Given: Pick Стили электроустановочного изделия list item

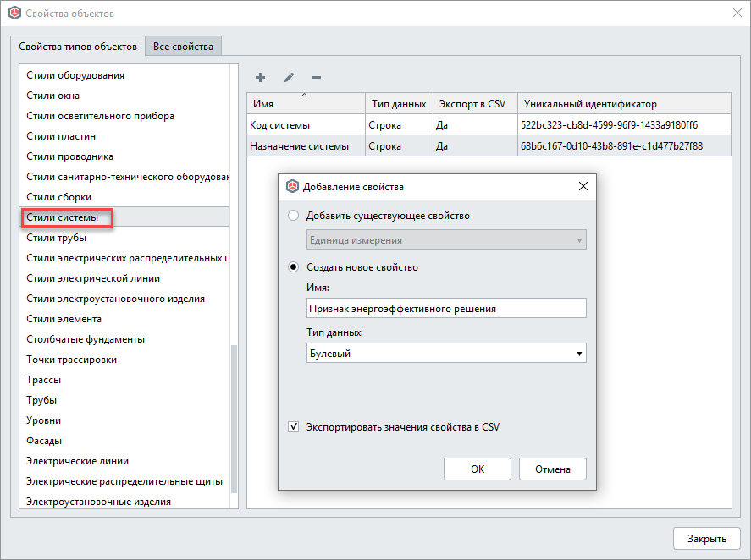Looking at the screenshot, I should coord(124,299).
